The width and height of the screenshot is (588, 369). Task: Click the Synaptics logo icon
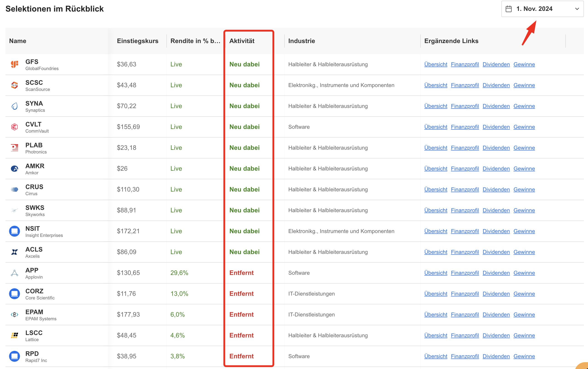[15, 106]
